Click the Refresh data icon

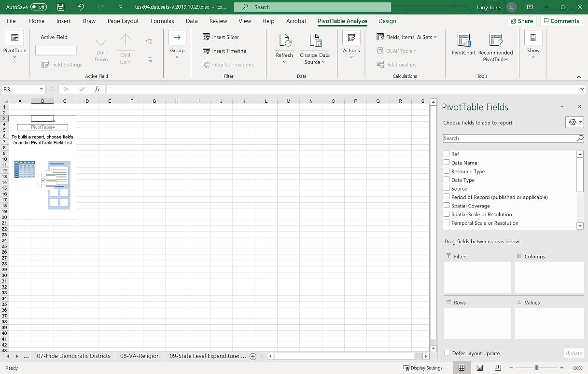[284, 41]
